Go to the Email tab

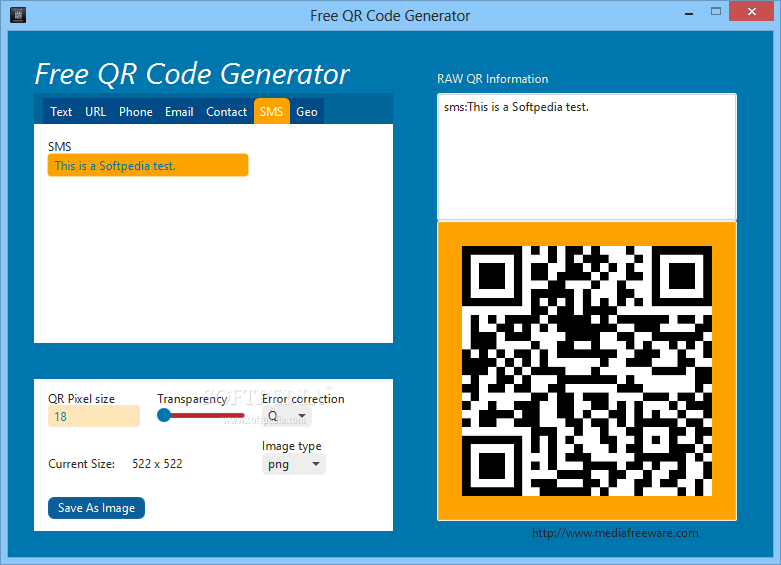point(179,112)
